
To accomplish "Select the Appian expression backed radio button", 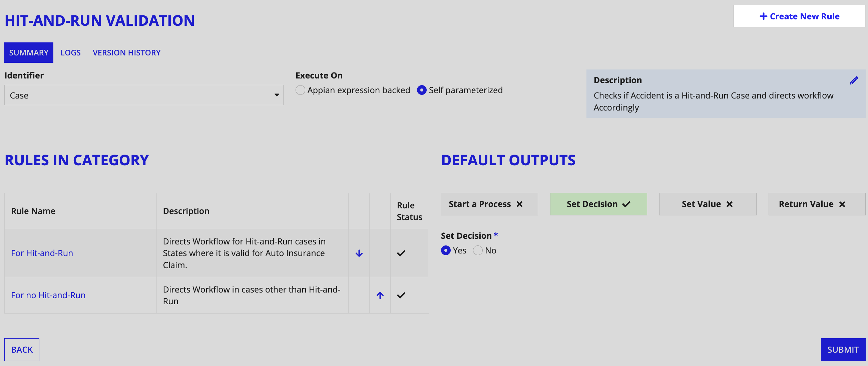I will click(301, 90).
